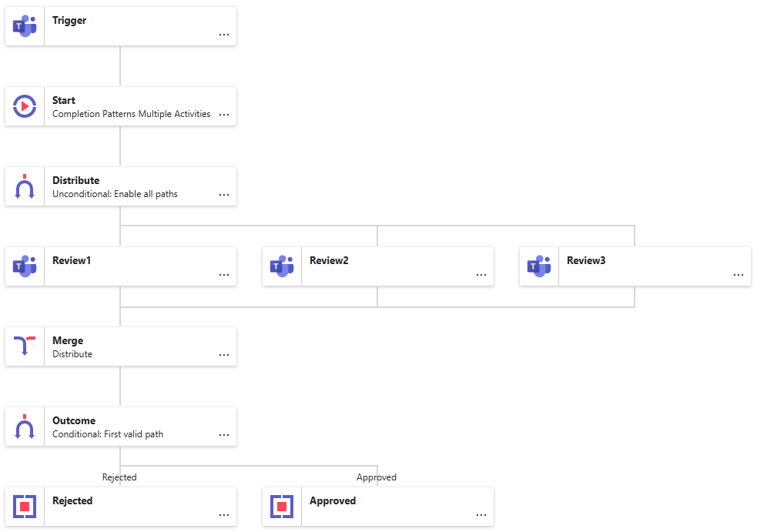Screen dimensions: 757x532
Task: Click the Outcome branch icon
Action: (25, 427)
